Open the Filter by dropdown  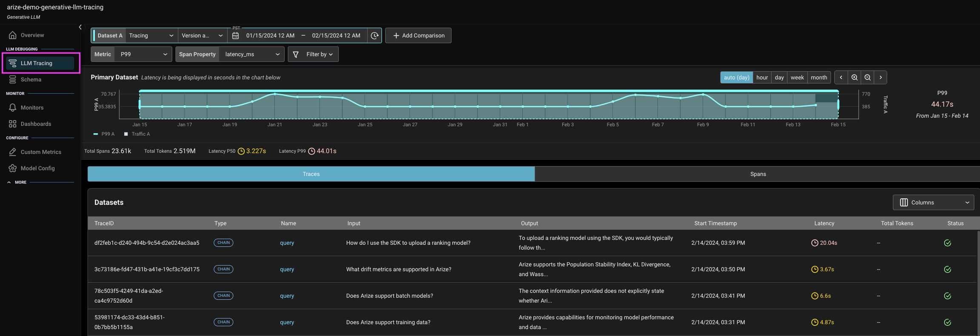(x=313, y=54)
